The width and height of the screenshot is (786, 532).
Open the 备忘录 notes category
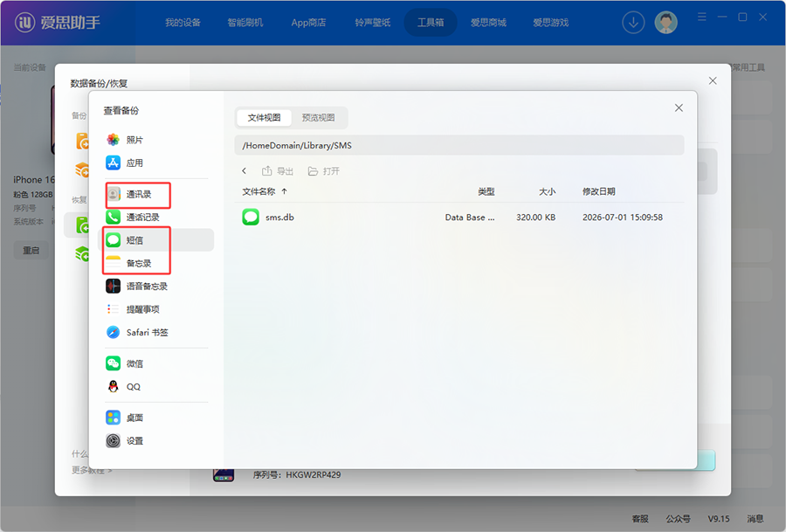coord(138,263)
